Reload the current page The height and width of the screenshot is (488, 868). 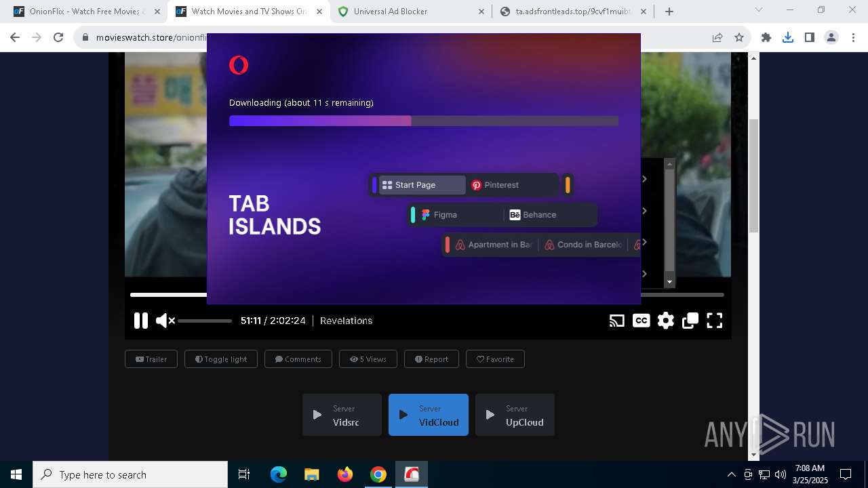click(58, 38)
